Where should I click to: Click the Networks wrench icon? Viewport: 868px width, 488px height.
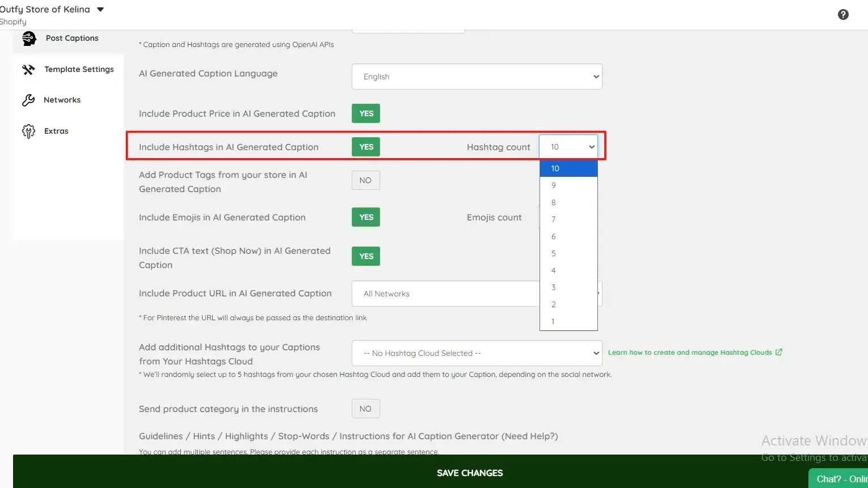[28, 100]
